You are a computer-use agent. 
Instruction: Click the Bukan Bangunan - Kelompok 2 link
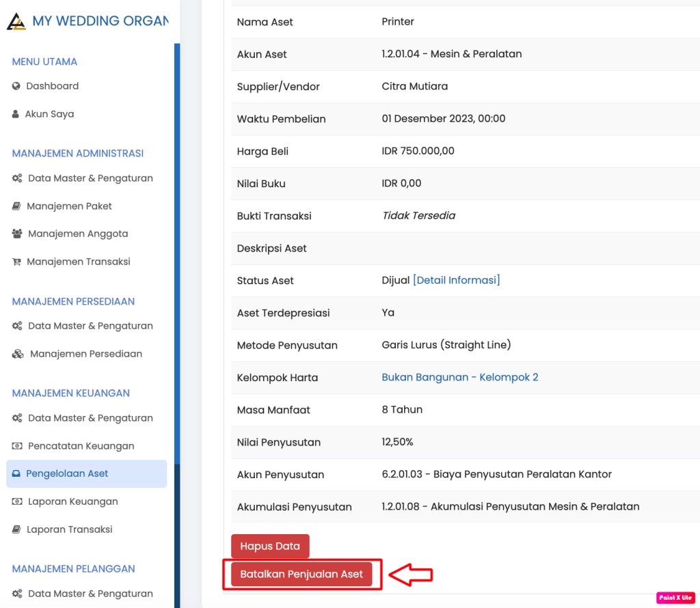460,377
